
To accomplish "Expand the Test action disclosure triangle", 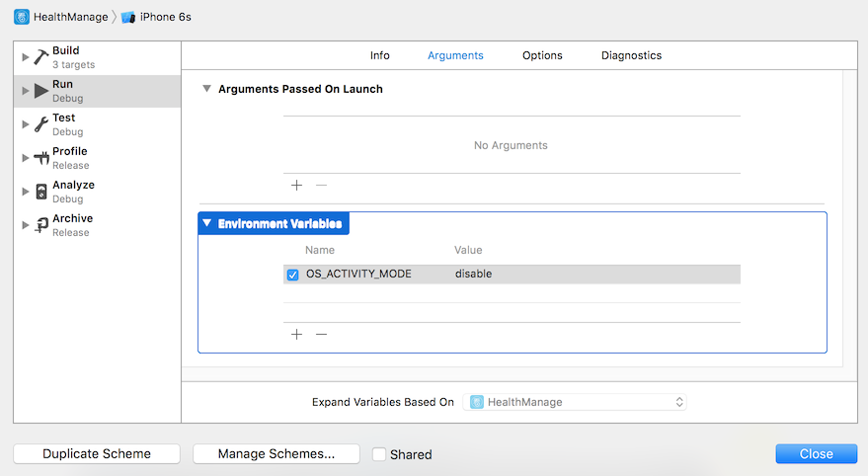I will click(x=25, y=124).
